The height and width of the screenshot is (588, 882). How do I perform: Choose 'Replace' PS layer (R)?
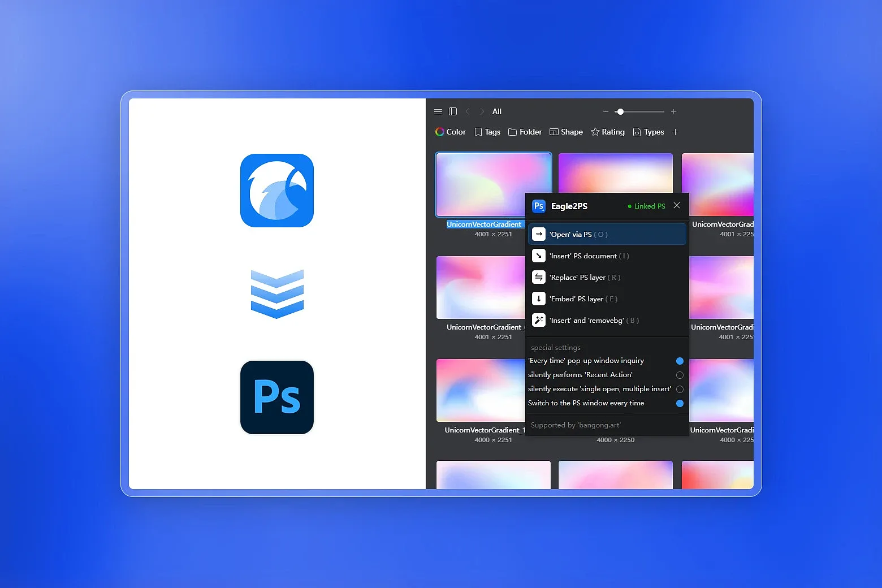click(607, 277)
